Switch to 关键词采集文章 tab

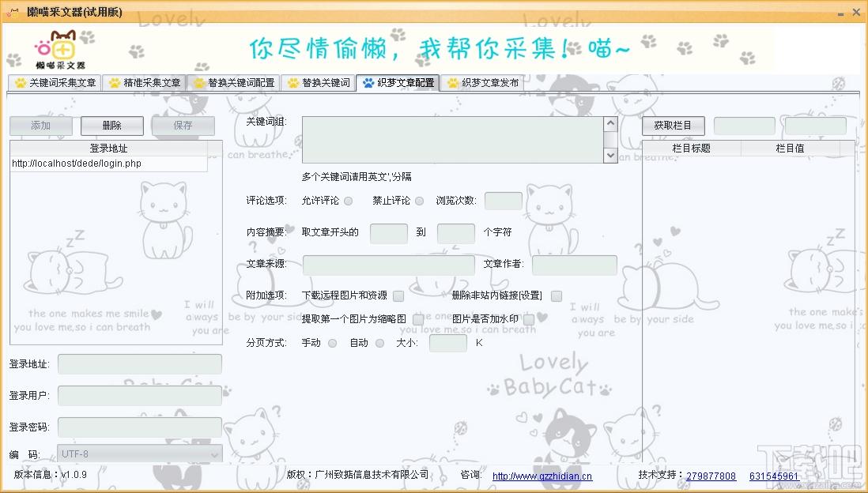(x=55, y=83)
